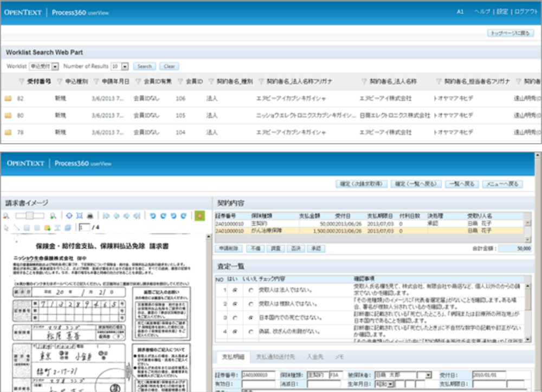Viewport: 542px width, 392px height.
Task: Switch to 入金先 tab
Action: click(x=315, y=357)
